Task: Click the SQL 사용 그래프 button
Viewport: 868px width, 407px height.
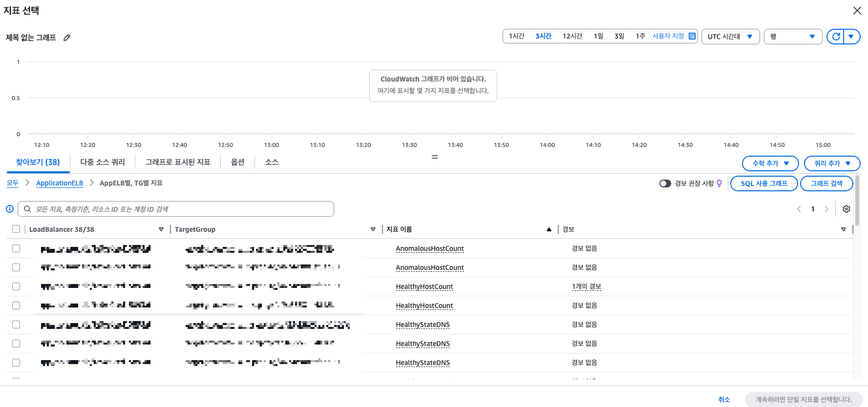Action: pos(764,183)
